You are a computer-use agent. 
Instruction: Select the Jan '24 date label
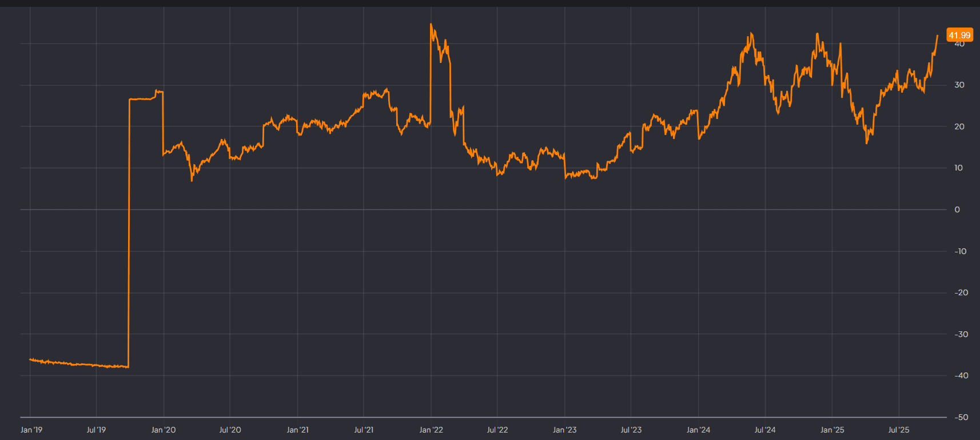point(698,430)
